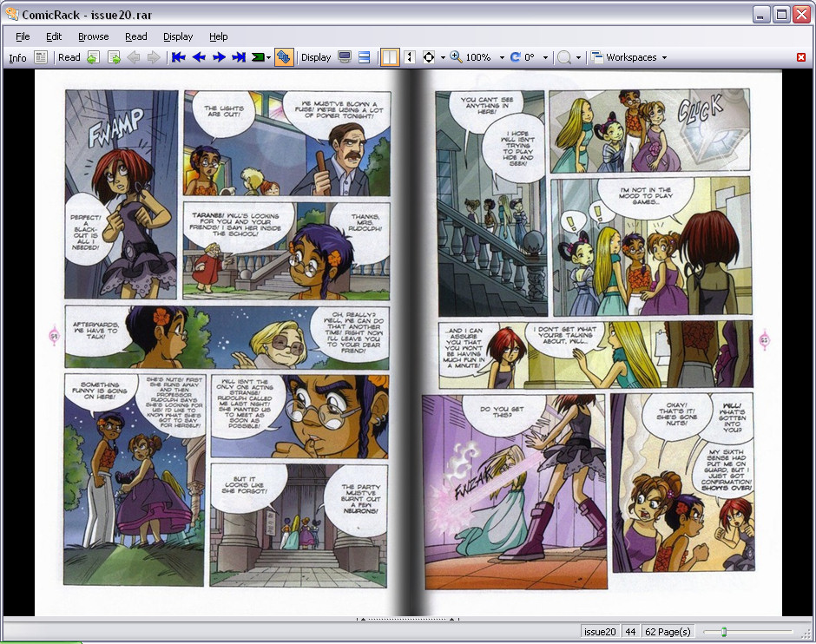Open the comic info panel icon

pos(41,57)
